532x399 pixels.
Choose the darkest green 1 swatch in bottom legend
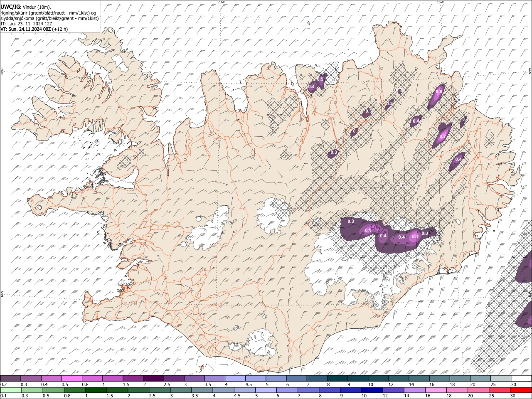tap(96, 390)
